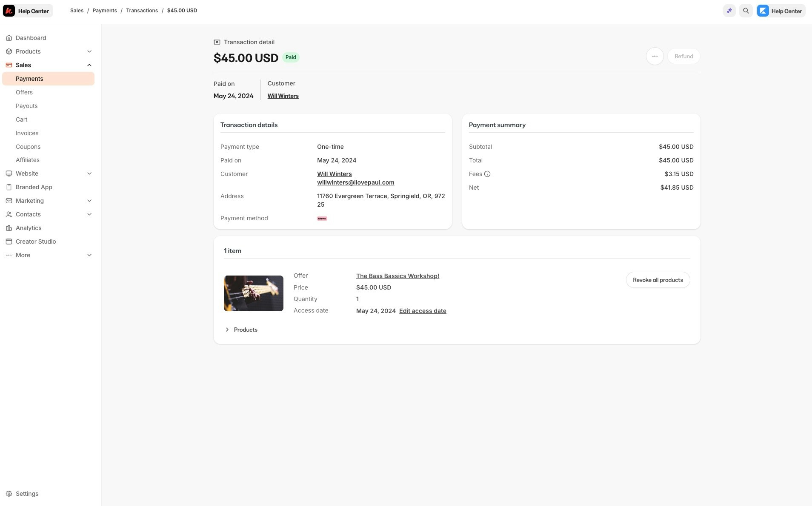This screenshot has width=812, height=506.
Task: Go to Transactions via the breadcrumb
Action: coord(142,10)
